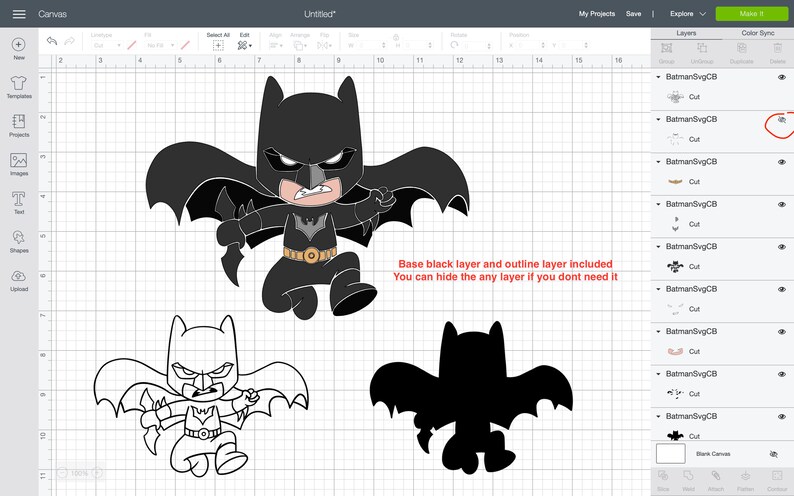Hide the pink face BatmanSvgCB layer
Viewport: 794px width, 496px height.
click(782, 332)
